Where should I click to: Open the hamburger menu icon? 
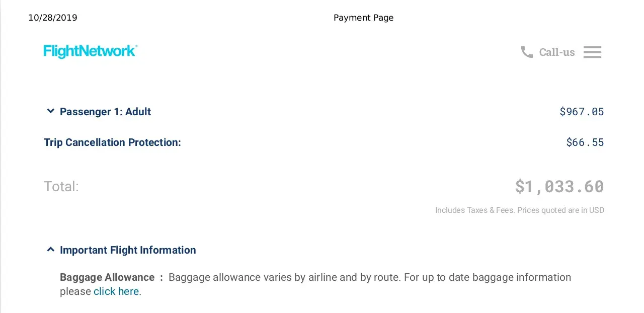(592, 52)
